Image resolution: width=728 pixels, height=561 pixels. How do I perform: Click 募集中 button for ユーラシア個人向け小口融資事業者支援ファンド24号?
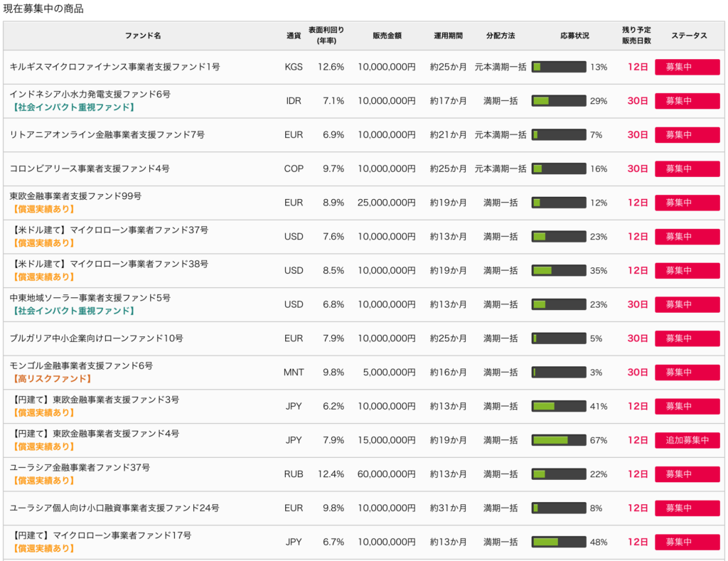(x=687, y=508)
